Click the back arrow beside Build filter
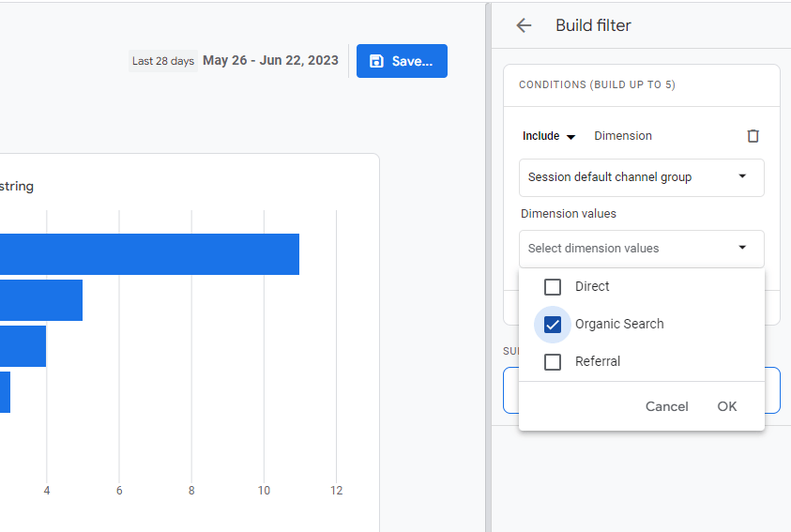The width and height of the screenshot is (791, 532). tap(524, 26)
